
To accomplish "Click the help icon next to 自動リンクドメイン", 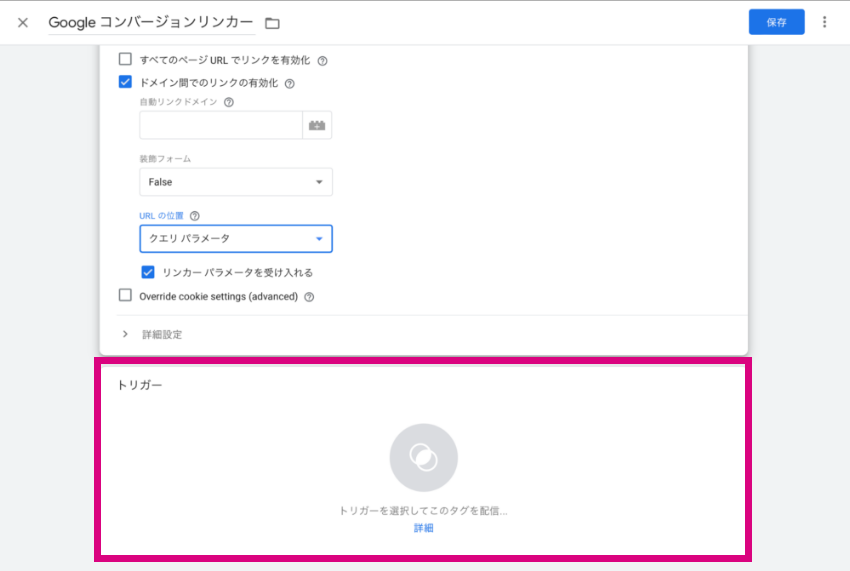I will pyautogui.click(x=229, y=102).
